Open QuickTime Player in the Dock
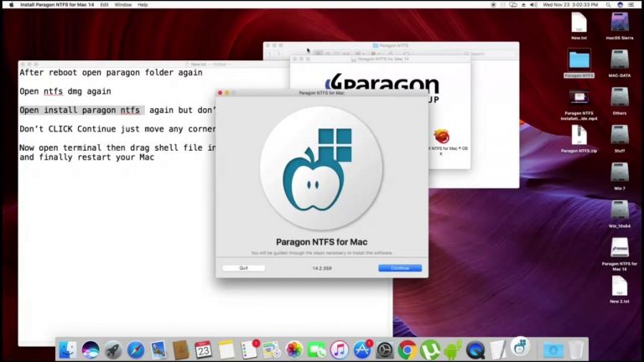 coord(475,350)
